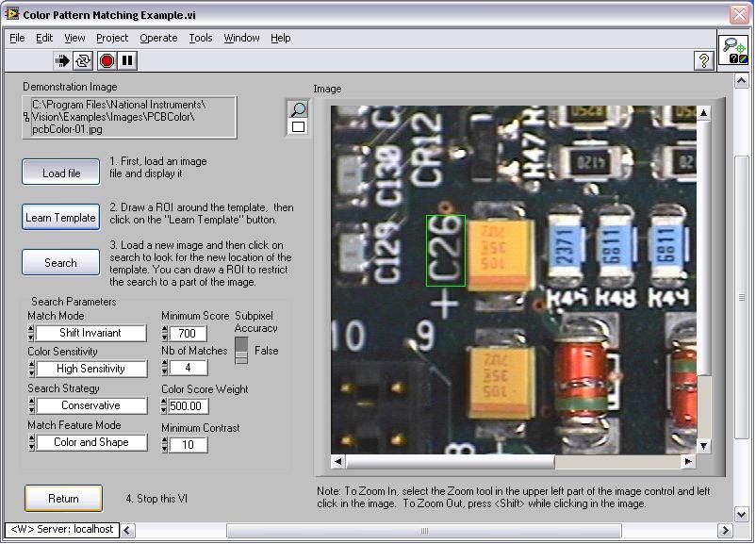Click the image horizontal scrollbar thumb
Screen dimensions: 756x544
[x=451, y=461]
